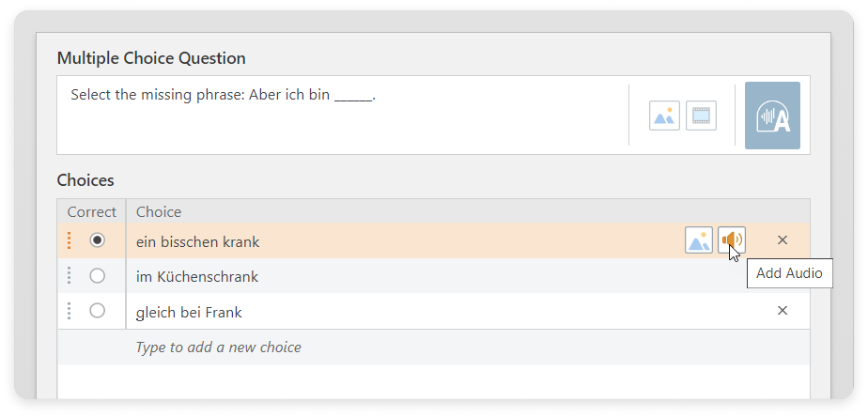Remove the 'gleich bei Frank' choice
The width and height of the screenshot is (868, 417).
click(783, 311)
